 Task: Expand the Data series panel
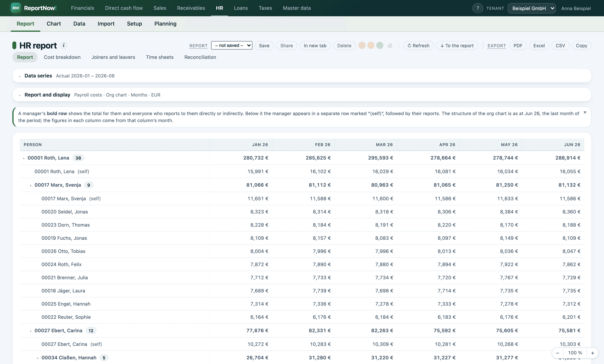pos(302,76)
